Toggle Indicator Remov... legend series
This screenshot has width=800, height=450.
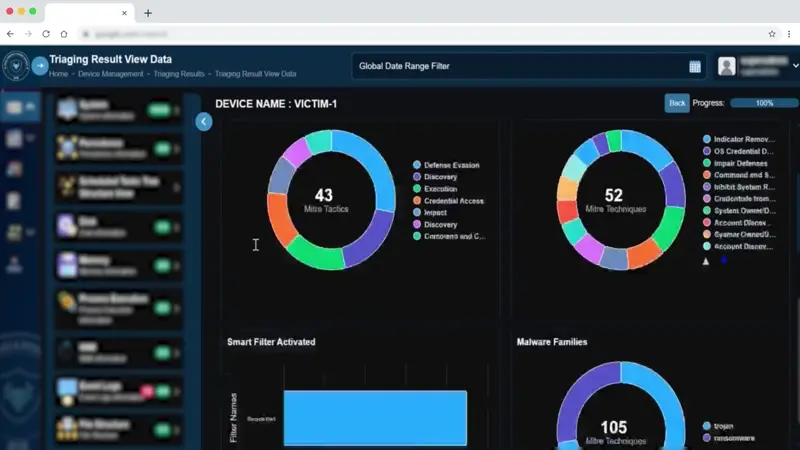tap(739, 139)
